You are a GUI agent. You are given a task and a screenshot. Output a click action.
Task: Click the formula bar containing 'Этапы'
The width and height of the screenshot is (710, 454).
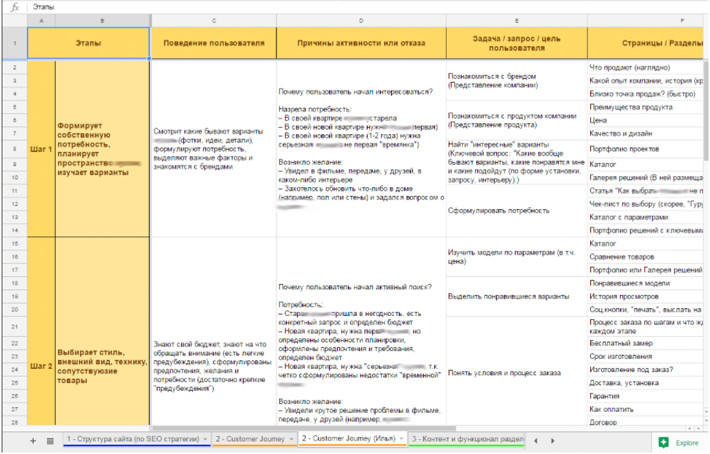(367, 7)
